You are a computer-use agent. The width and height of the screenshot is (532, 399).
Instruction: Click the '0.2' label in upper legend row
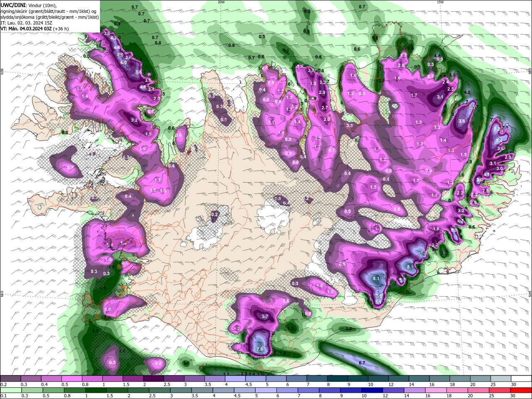[x=3, y=384]
